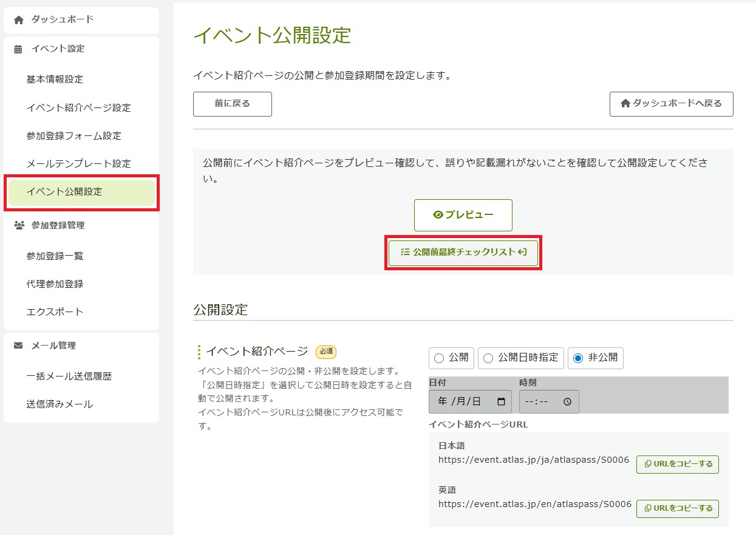Open the date field calendar picker icon
This screenshot has height=535, width=756.
pyautogui.click(x=501, y=402)
